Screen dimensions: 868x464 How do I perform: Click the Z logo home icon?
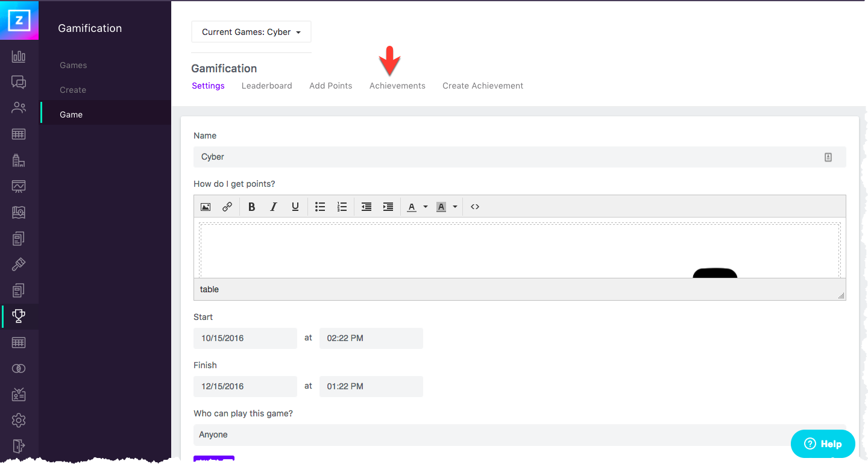19,20
